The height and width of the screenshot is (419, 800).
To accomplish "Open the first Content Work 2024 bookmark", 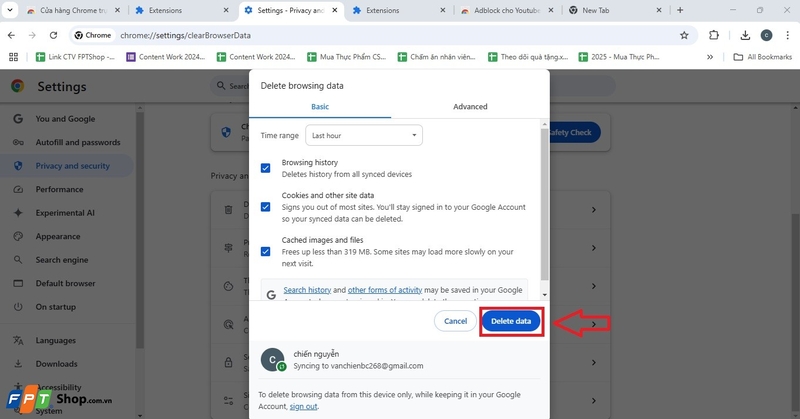I will [x=166, y=57].
